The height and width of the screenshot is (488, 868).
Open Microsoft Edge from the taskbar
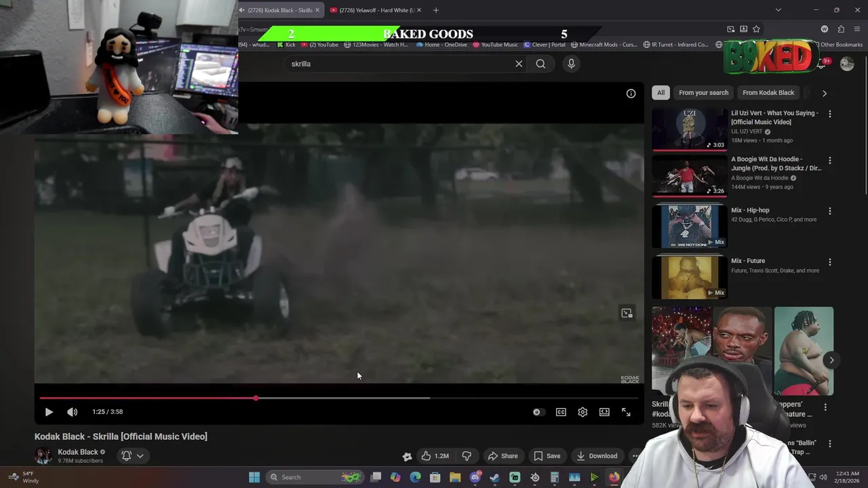(415, 477)
